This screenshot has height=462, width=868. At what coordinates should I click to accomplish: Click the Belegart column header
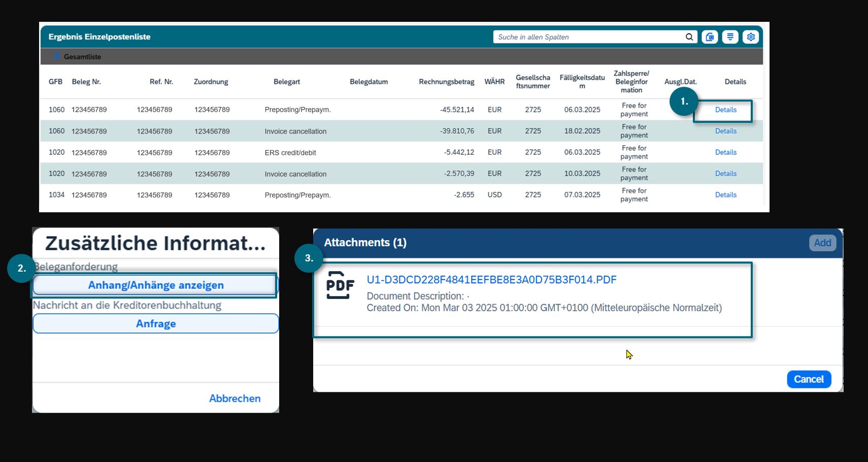point(286,82)
